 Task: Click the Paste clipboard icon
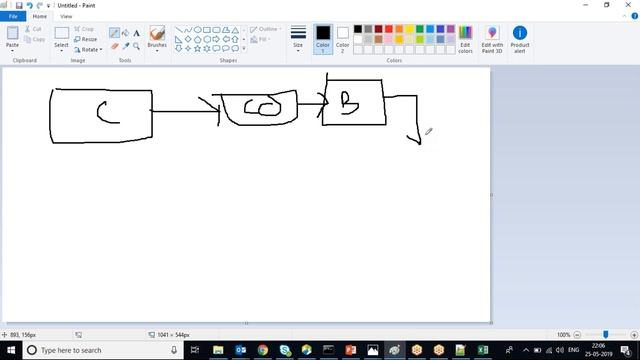click(x=12, y=33)
